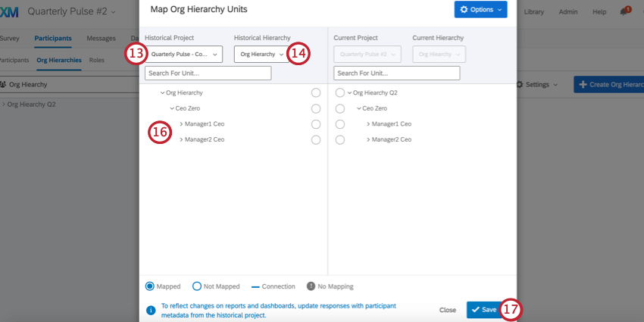Select the historical Org Hierarchy radio button
Screen dimensions: 644x322
tap(316, 92)
